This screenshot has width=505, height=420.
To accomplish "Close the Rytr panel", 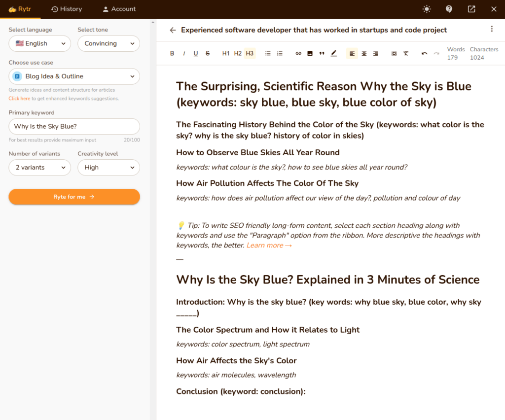I will 494,9.
